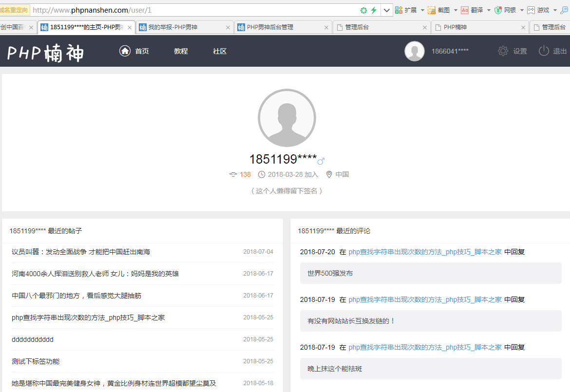Open the 首页 nav item
The width and height of the screenshot is (570, 392).
click(142, 51)
